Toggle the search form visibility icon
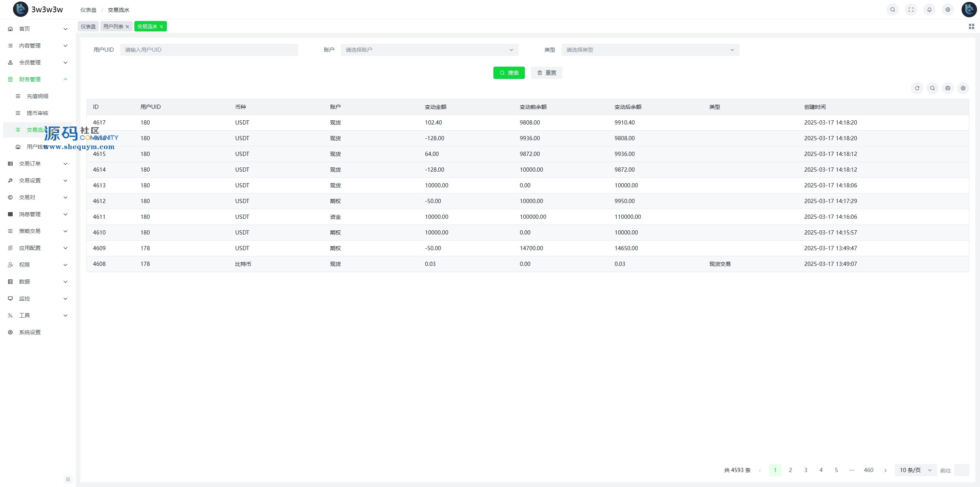Screen dimensions: 980x487 (x=932, y=88)
